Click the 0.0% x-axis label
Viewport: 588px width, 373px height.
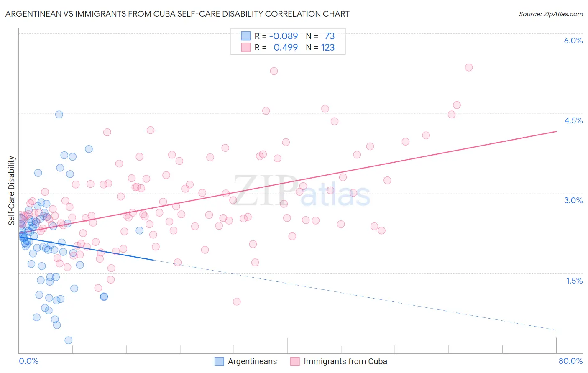[x=28, y=361]
